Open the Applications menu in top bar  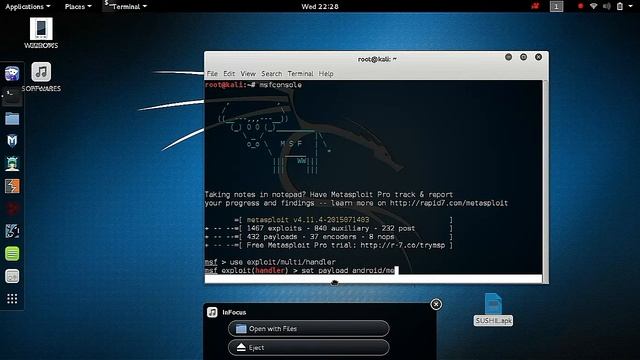[28, 7]
